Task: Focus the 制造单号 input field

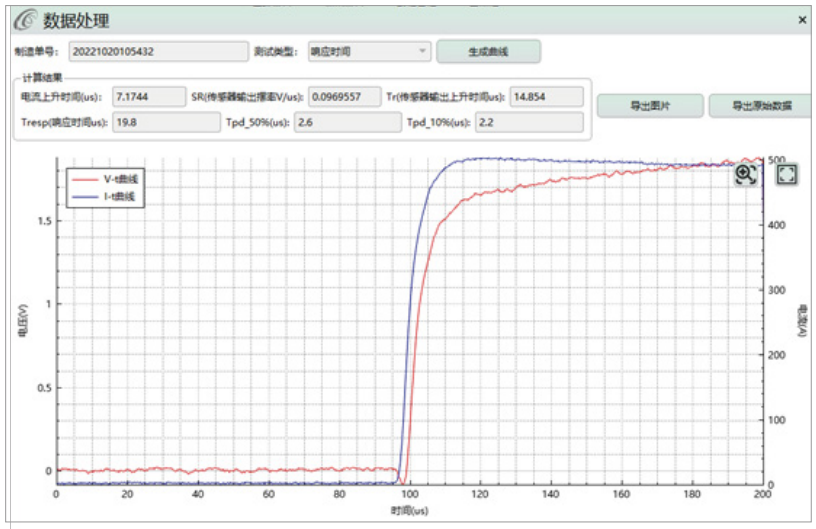Action: point(157,50)
